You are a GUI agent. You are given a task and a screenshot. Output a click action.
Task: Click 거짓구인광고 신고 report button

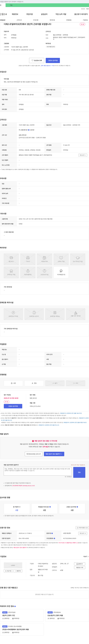(x=82, y=528)
